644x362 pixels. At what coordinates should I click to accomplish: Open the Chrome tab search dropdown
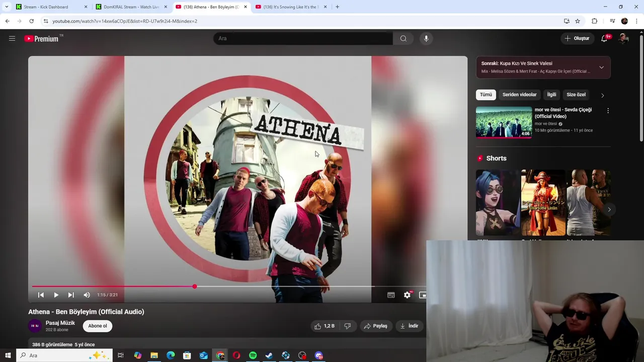[6, 7]
